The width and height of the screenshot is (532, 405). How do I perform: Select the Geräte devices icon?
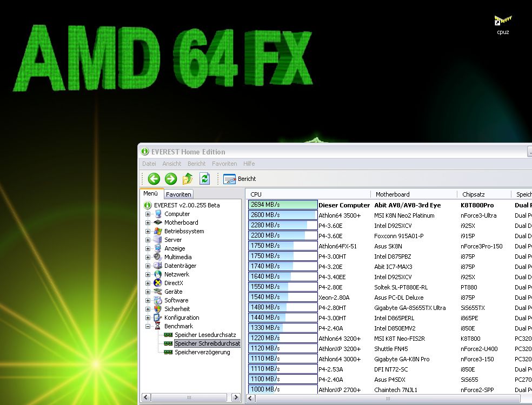click(x=158, y=292)
